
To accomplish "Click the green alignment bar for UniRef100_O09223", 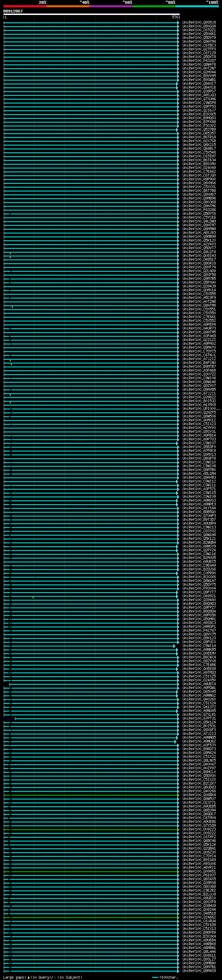I will [x=91, y=829].
